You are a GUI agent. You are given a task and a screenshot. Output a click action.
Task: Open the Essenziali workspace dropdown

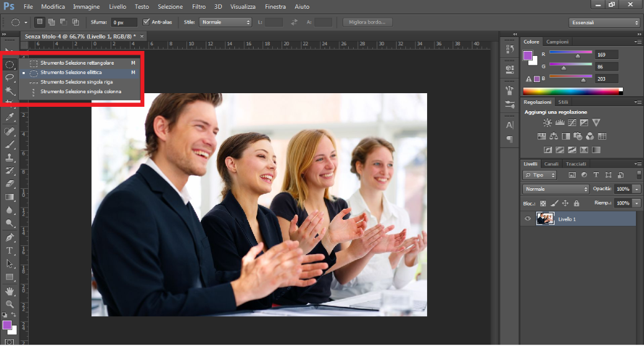click(605, 22)
